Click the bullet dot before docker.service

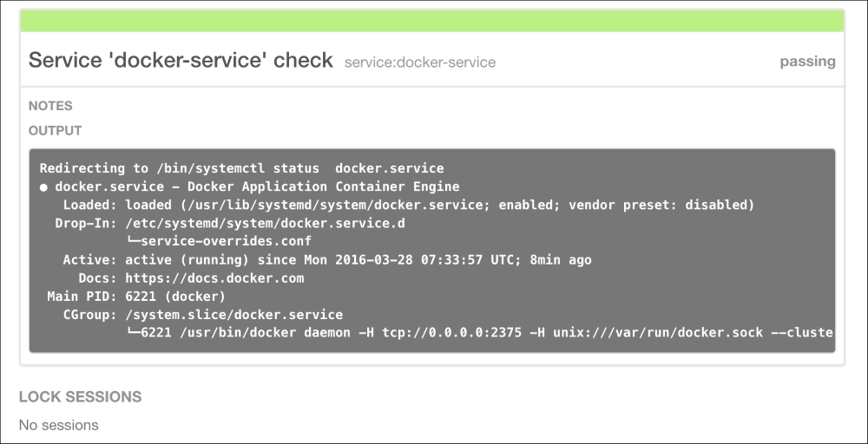(43, 187)
